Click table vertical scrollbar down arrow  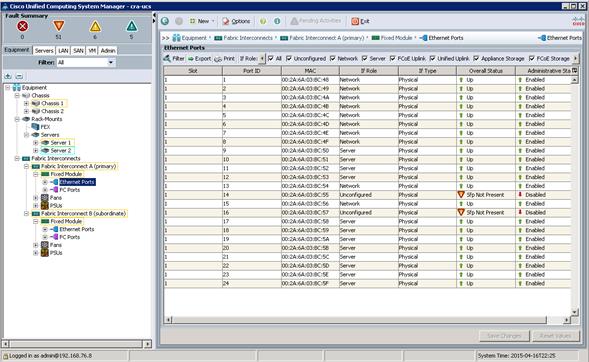coord(574,312)
